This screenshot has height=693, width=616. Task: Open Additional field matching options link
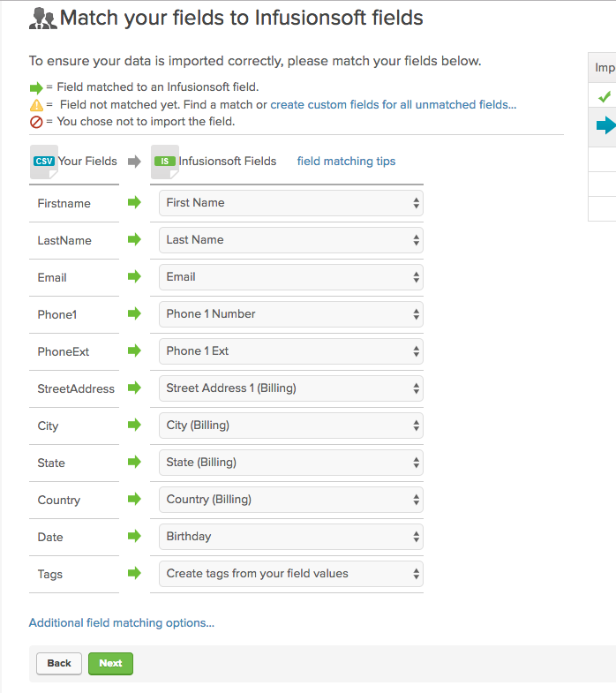coord(122,622)
